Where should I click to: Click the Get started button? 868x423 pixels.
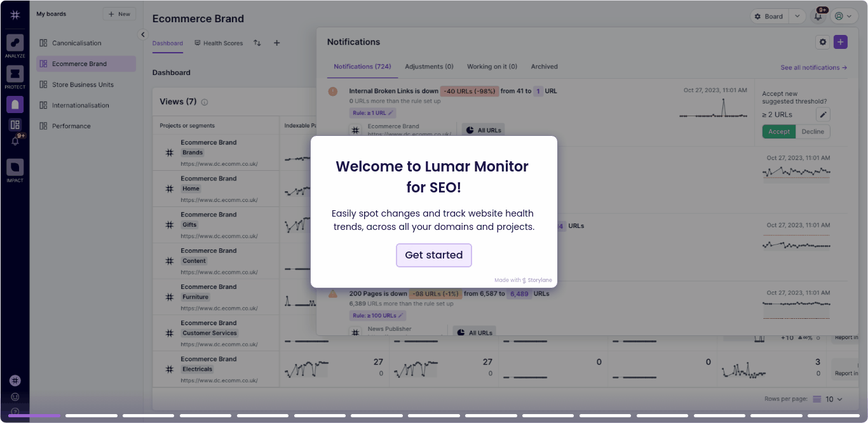pos(434,255)
